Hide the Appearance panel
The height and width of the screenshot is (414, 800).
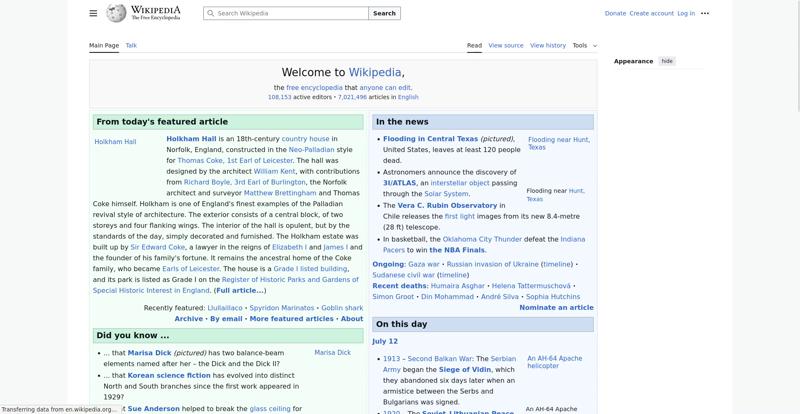pos(667,61)
